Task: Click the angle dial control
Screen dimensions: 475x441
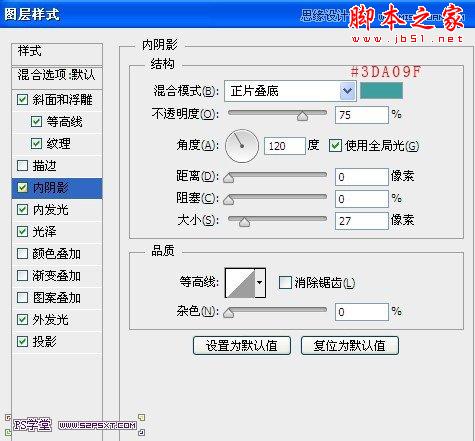Action: 242,146
